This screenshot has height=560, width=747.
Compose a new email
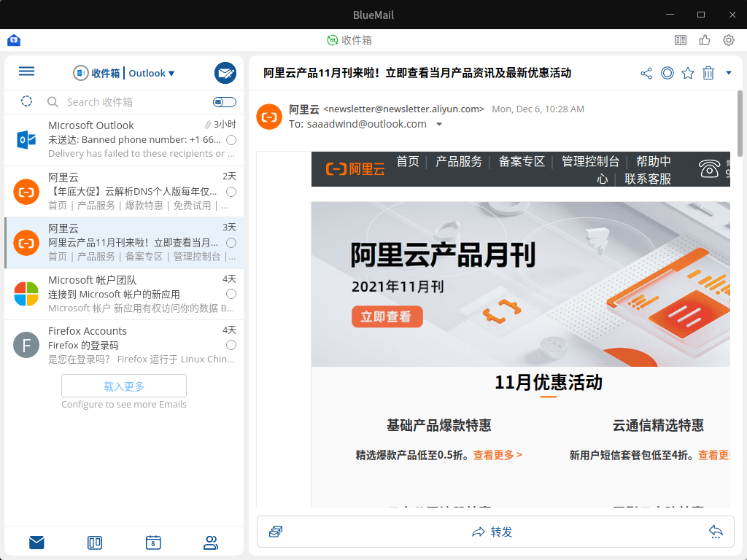225,73
